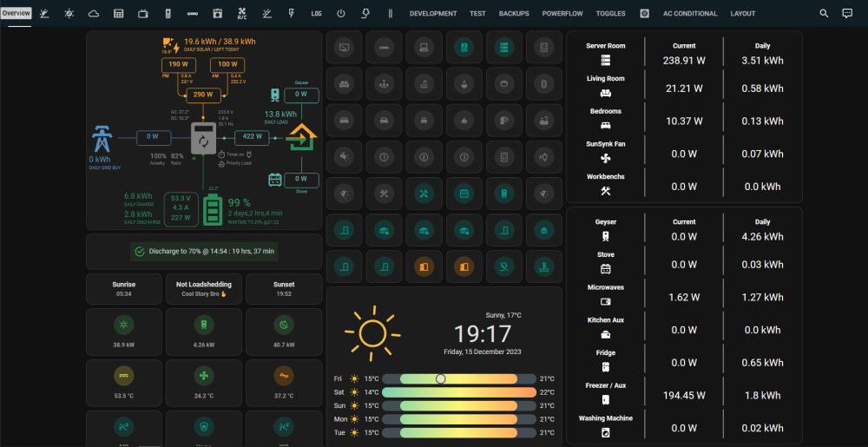Image resolution: width=868 pixels, height=447 pixels.
Task: Switch to the TEST tab
Action: (477, 13)
